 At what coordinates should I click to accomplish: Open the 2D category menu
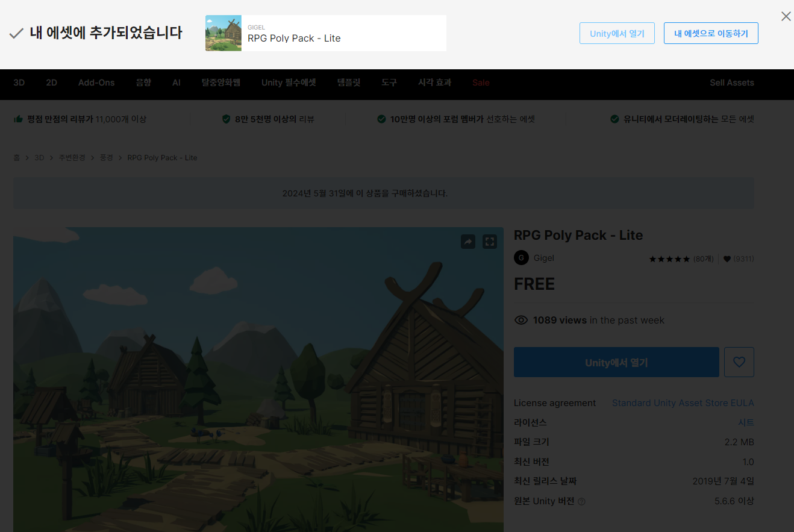[x=52, y=83]
